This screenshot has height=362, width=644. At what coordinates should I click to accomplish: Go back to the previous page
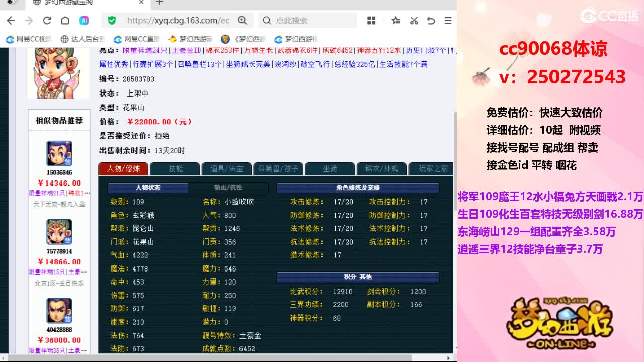point(11,21)
